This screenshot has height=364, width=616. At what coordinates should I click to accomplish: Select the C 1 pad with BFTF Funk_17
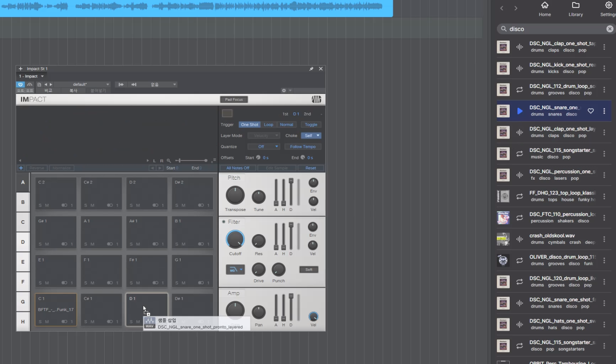pyautogui.click(x=56, y=310)
